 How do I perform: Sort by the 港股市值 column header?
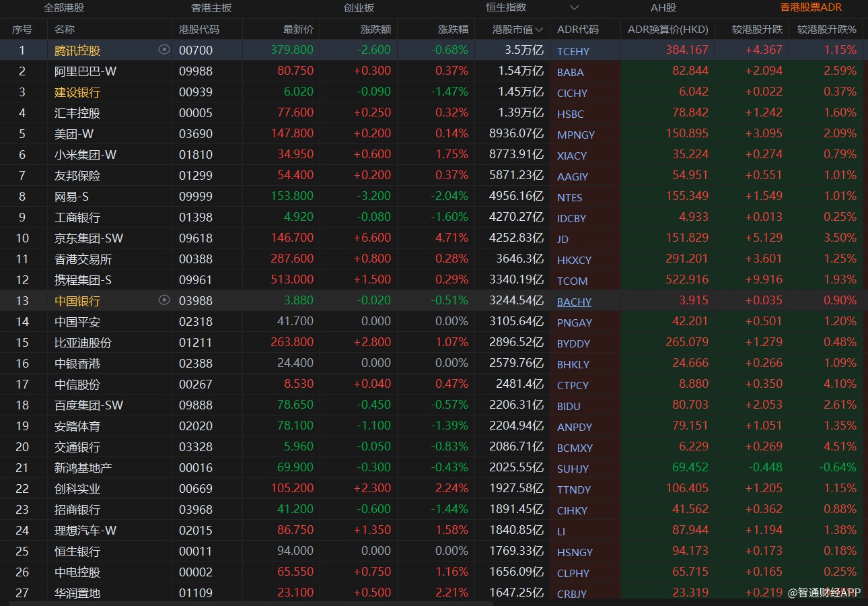coord(517,30)
